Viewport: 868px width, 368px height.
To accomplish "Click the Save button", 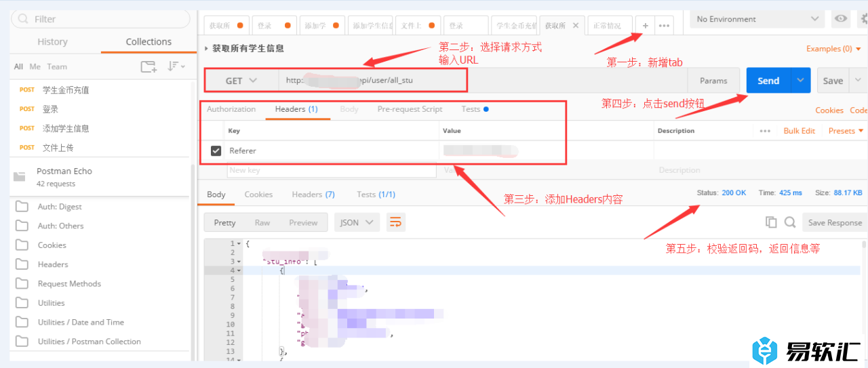I will tap(833, 81).
